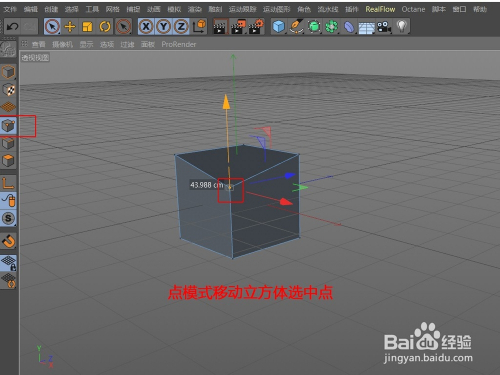Activate the Move tool cross icon
This screenshot has width=500, height=375.
(x=70, y=26)
